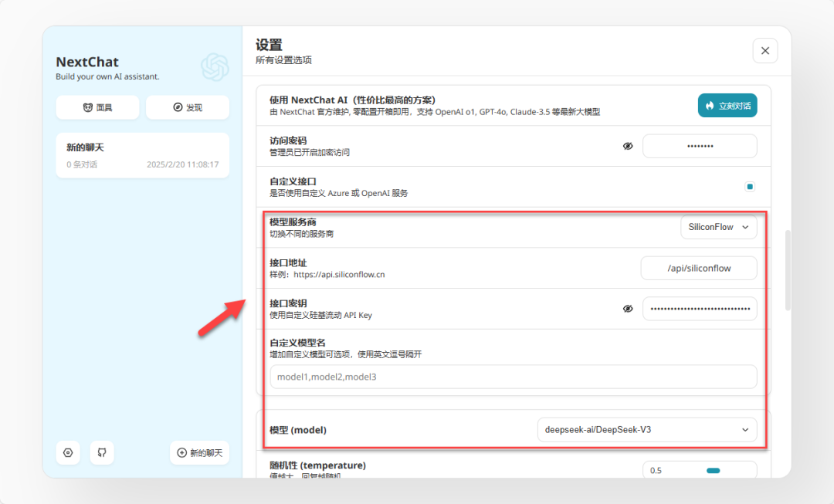
Task: Open the deepseek-ai/DeepSeek-V3 model dropdown
Action: pos(647,430)
